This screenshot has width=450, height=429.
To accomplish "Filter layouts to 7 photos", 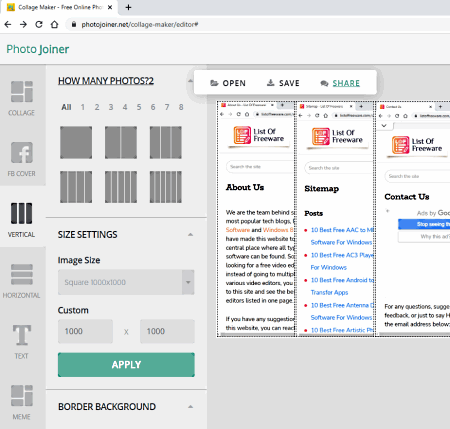I will (x=167, y=107).
